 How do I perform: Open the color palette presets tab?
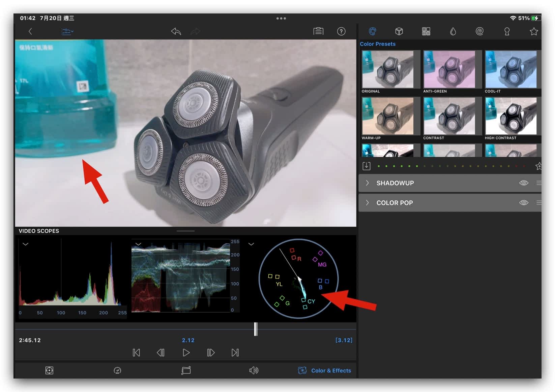point(372,32)
